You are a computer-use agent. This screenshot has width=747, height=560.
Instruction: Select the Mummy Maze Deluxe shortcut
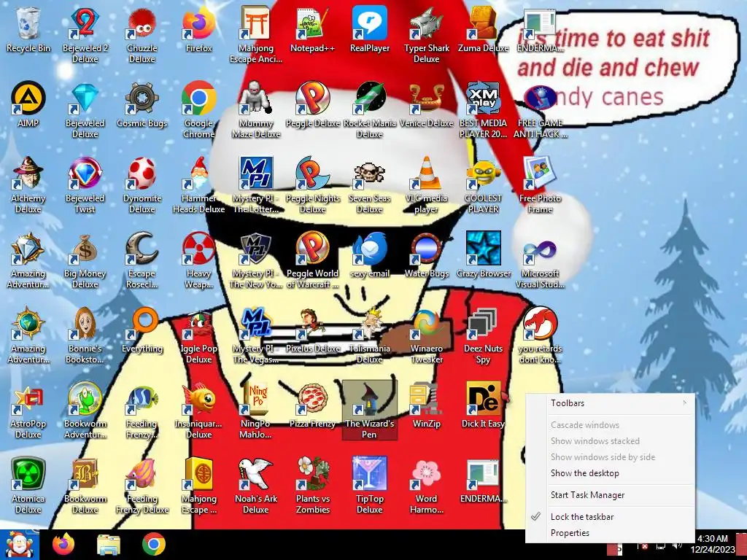click(x=256, y=109)
